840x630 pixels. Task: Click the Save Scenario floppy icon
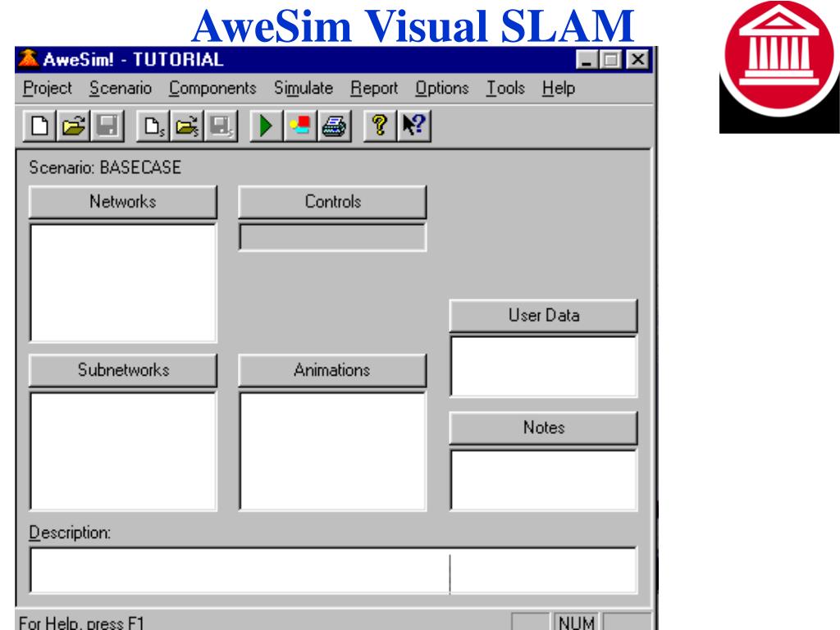[221, 126]
